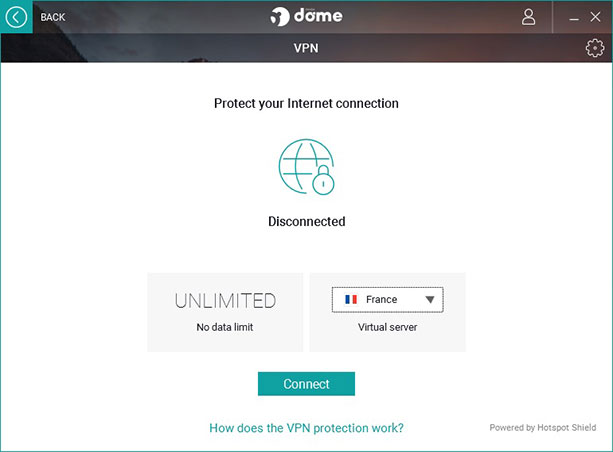Click Powered by Hotspot Shield text
Image resolution: width=613 pixels, height=452 pixels.
point(543,427)
